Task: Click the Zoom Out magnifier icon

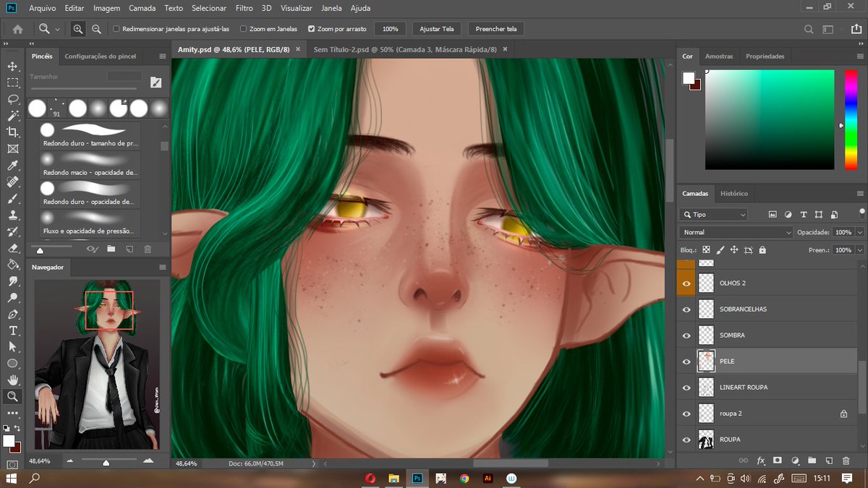Action: coord(97,29)
